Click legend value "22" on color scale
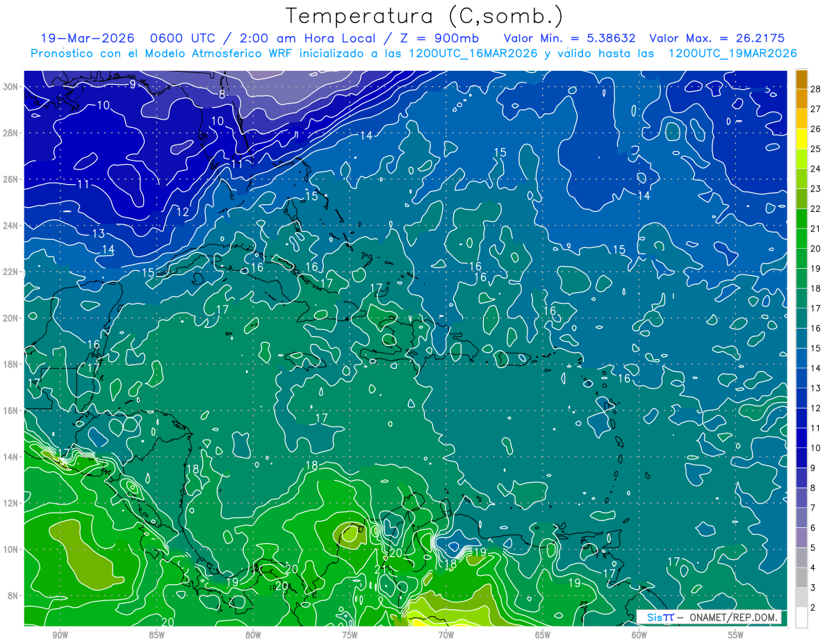The height and width of the screenshot is (644, 834). (816, 208)
